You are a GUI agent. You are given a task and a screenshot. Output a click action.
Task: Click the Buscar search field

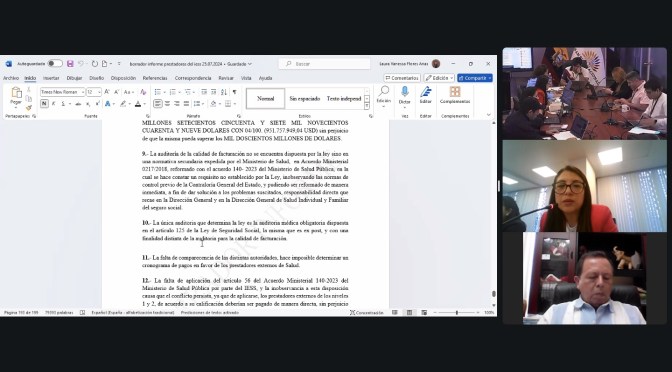tap(324, 64)
